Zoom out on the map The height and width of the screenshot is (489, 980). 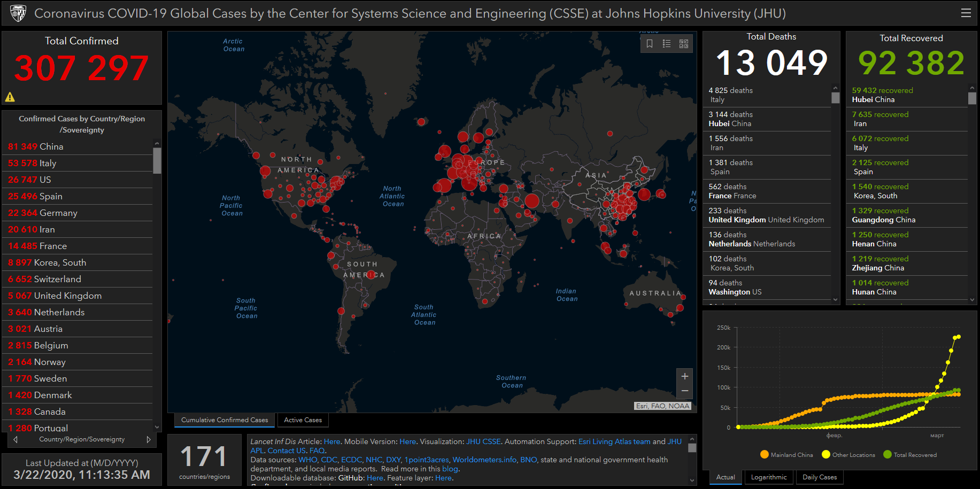(684, 391)
